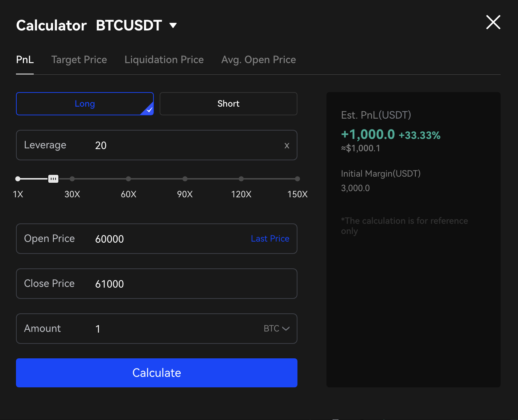Viewport: 518px width, 420px height.
Task: Select the Long position toggle
Action: tap(85, 104)
